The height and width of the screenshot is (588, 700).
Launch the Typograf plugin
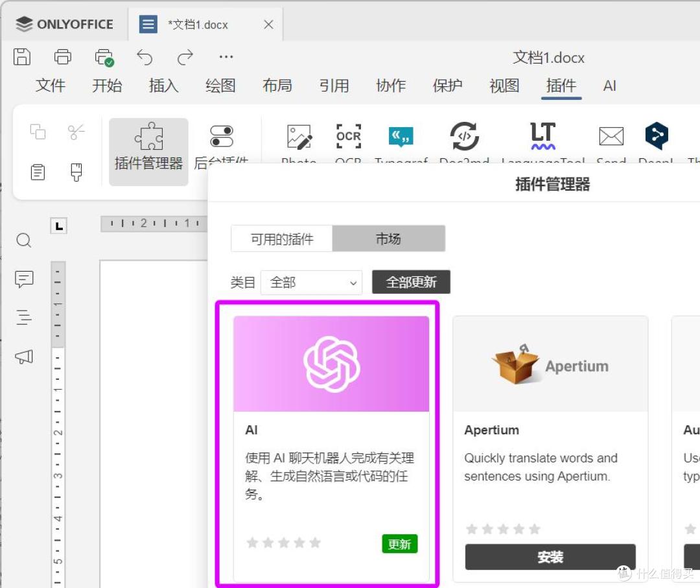pos(401,143)
